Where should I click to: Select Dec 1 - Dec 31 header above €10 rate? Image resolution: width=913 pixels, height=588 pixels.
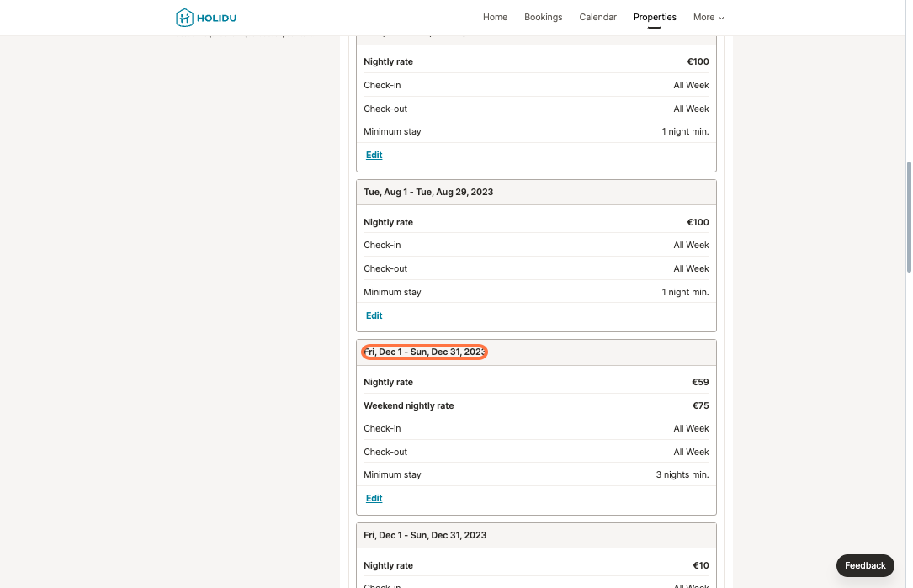tap(425, 536)
